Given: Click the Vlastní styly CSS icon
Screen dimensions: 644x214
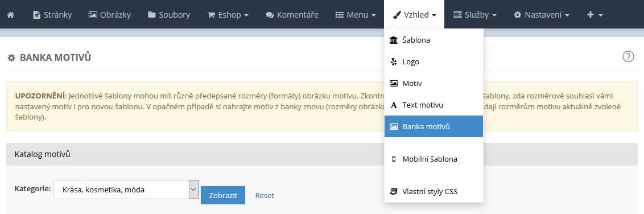Looking at the screenshot, I should (x=394, y=191).
